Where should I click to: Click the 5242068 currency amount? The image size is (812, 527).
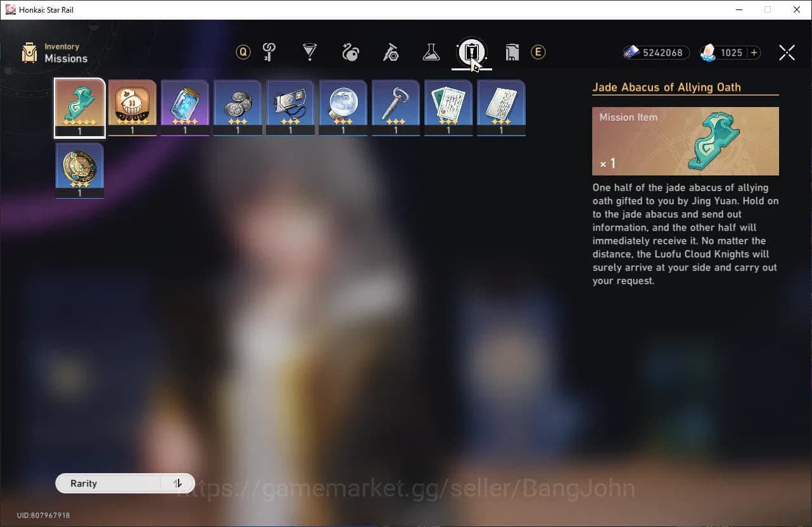[663, 53]
